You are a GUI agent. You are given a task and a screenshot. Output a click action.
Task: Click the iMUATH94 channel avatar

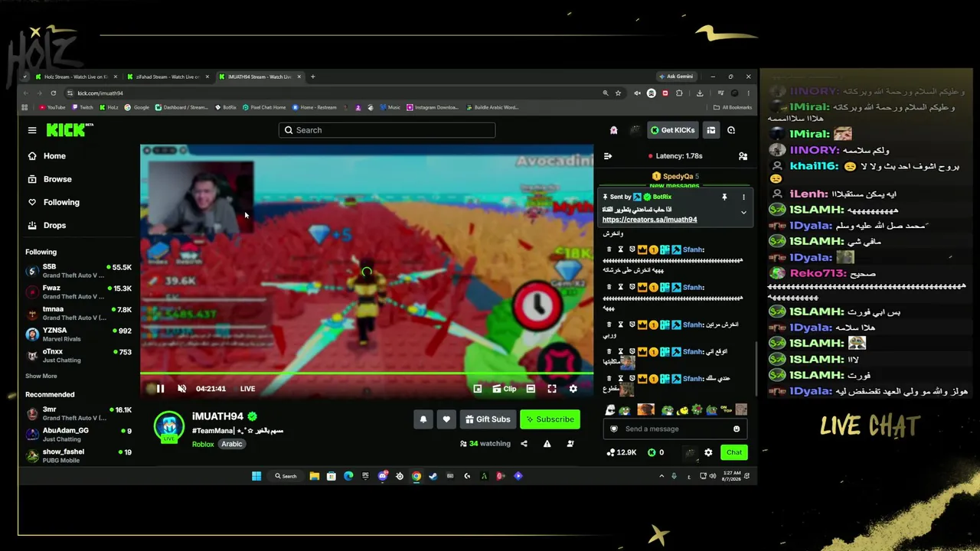coord(169,427)
